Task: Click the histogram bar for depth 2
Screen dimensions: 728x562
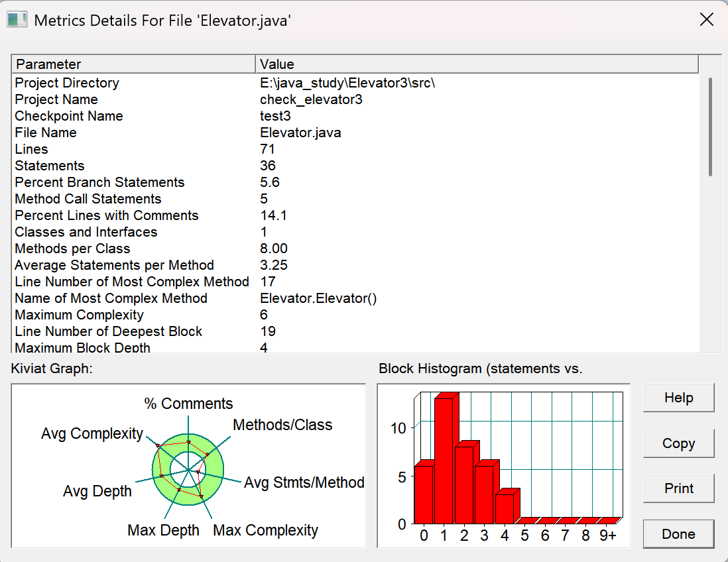Action: tap(464, 484)
